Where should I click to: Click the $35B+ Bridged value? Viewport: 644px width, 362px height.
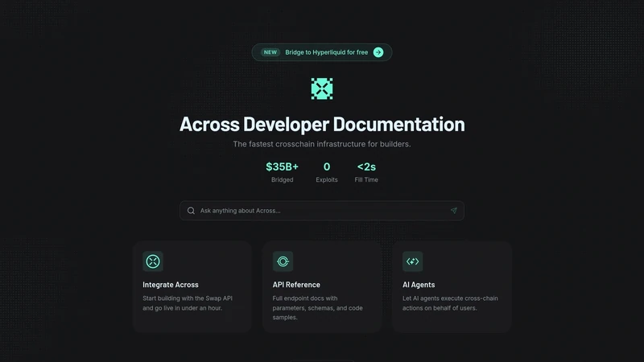(x=283, y=167)
